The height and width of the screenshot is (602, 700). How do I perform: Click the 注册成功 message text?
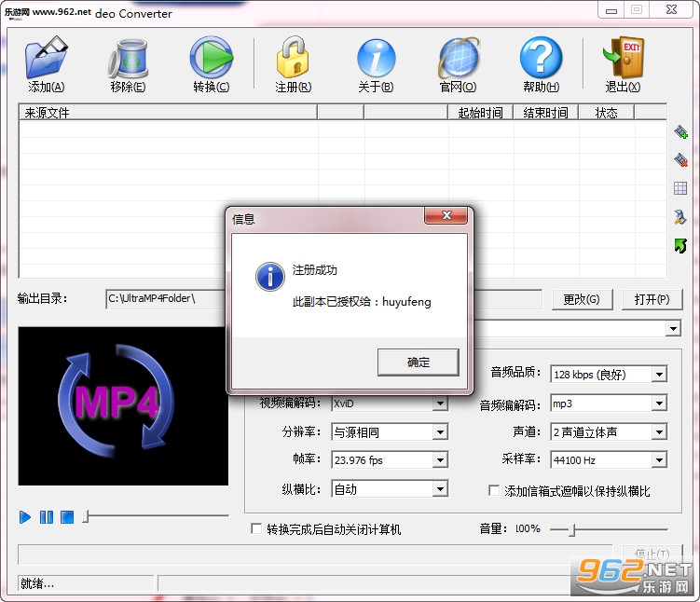315,270
